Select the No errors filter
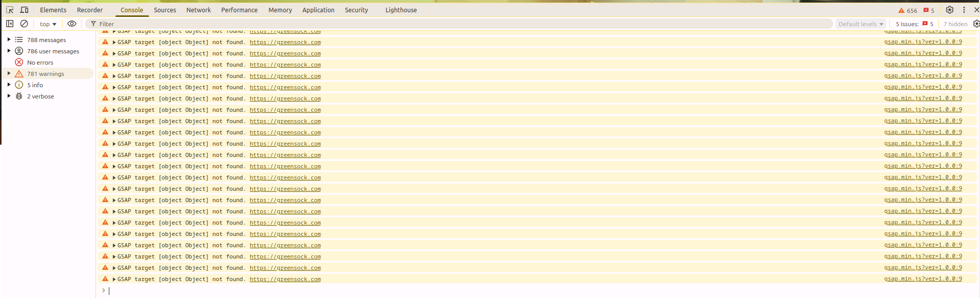The image size is (980, 298). point(40,63)
